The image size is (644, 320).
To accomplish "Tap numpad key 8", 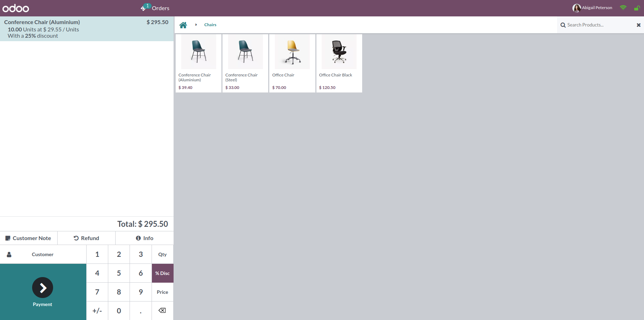I will (119, 292).
